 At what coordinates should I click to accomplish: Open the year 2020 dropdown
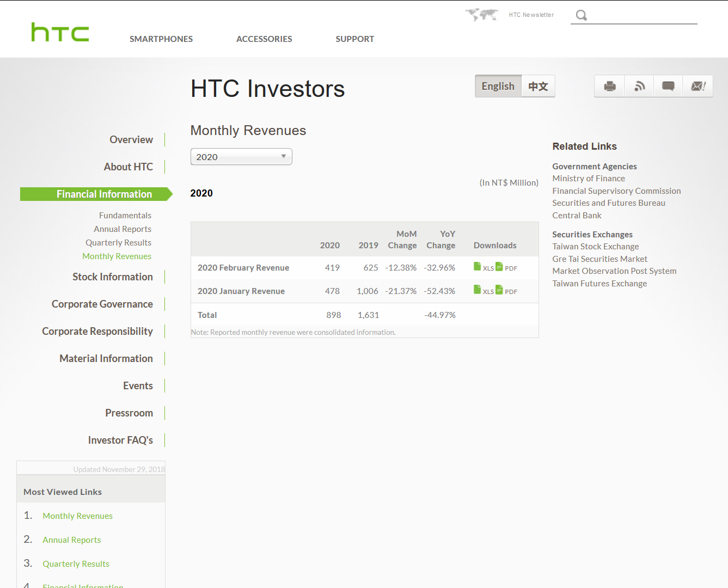point(241,157)
